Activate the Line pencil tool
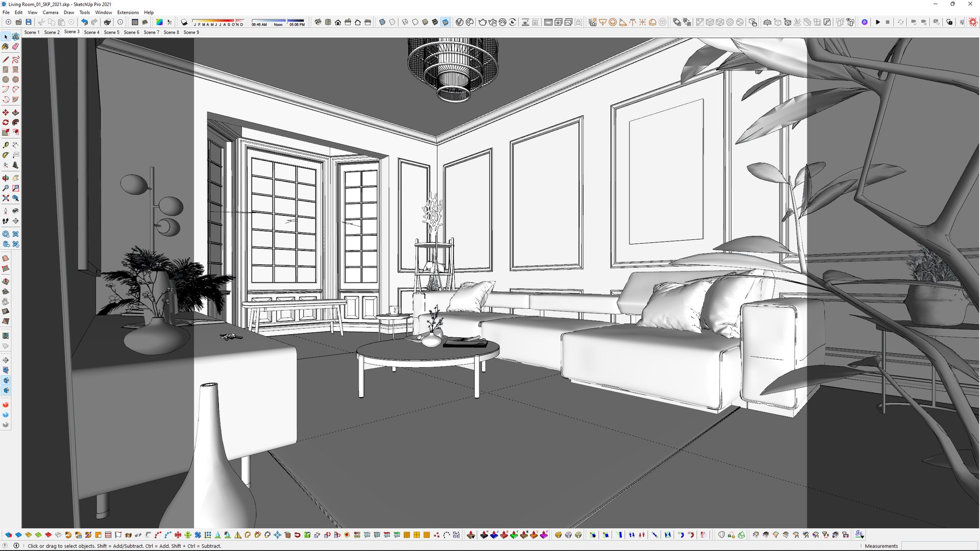The height and width of the screenshot is (551, 980). [6, 59]
